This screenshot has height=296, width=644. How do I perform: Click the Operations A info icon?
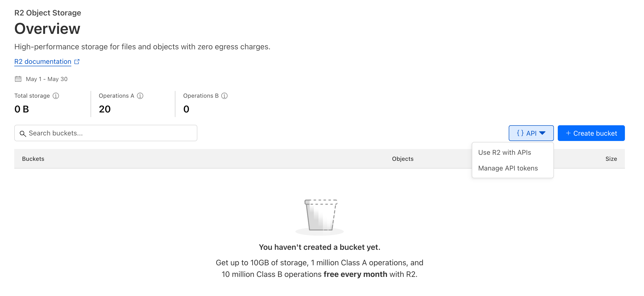click(x=140, y=96)
